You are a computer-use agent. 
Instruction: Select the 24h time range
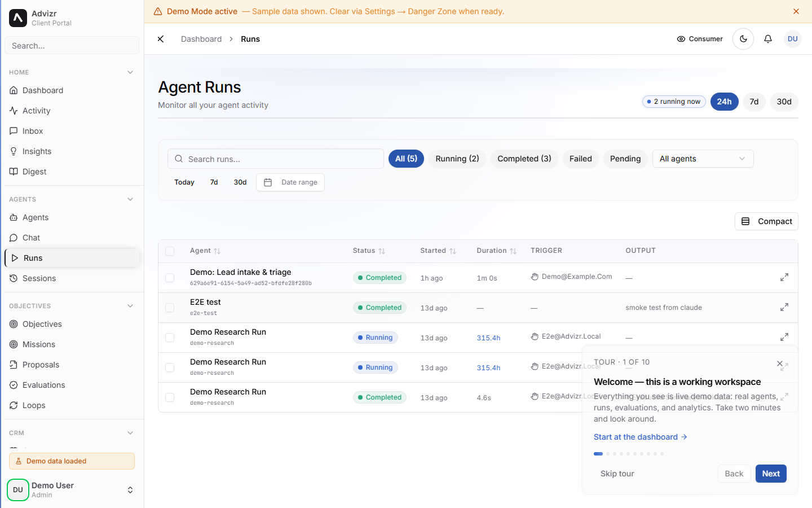(x=724, y=102)
